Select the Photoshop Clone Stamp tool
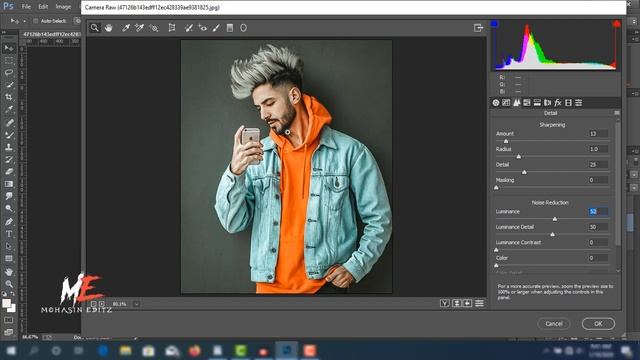This screenshot has height=360, width=640. coord(9,147)
